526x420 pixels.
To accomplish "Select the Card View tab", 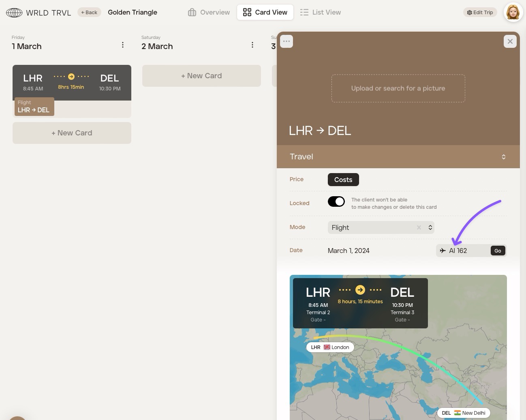I will point(265,12).
